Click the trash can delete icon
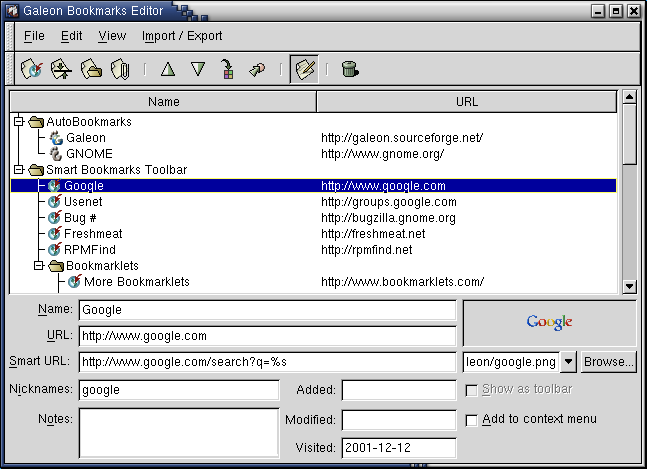647x469 pixels. (350, 69)
